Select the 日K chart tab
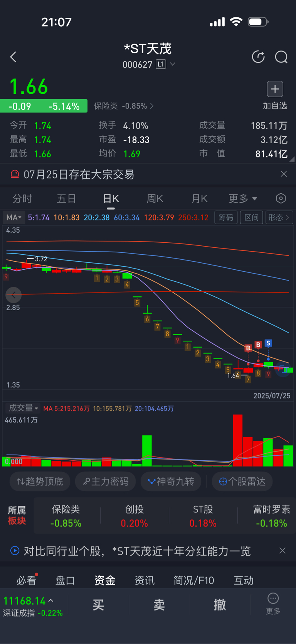296x644 pixels. (111, 199)
